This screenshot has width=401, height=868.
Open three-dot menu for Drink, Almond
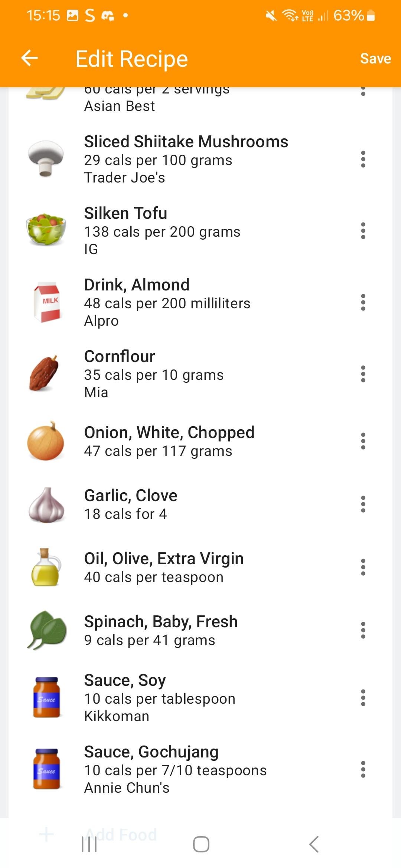[x=363, y=302]
